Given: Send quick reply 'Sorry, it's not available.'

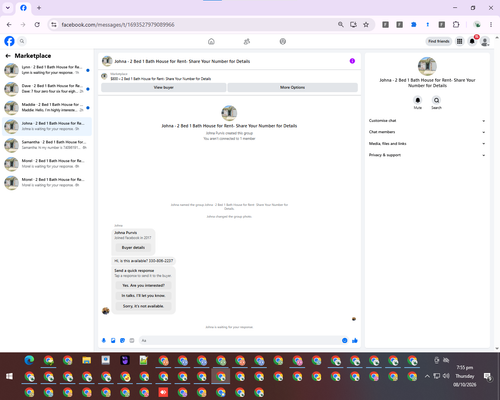Looking at the screenshot, I should (143, 306).
